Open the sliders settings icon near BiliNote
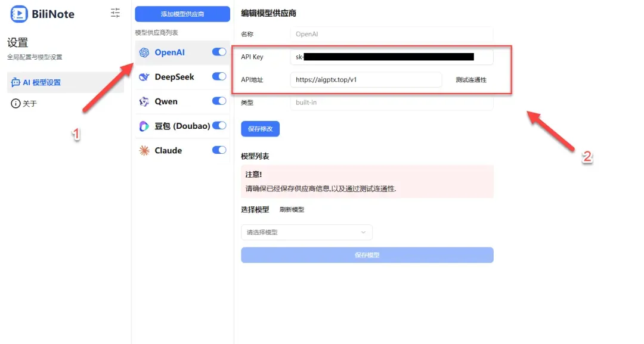The width and height of the screenshot is (644, 344). click(116, 13)
